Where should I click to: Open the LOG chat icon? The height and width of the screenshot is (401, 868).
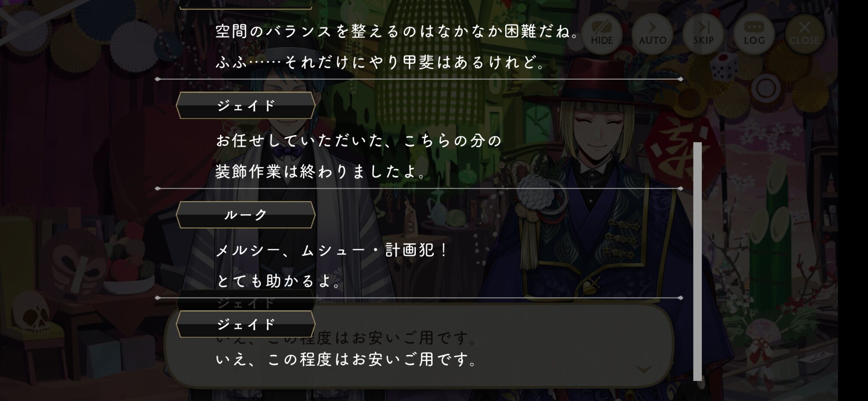(x=754, y=33)
